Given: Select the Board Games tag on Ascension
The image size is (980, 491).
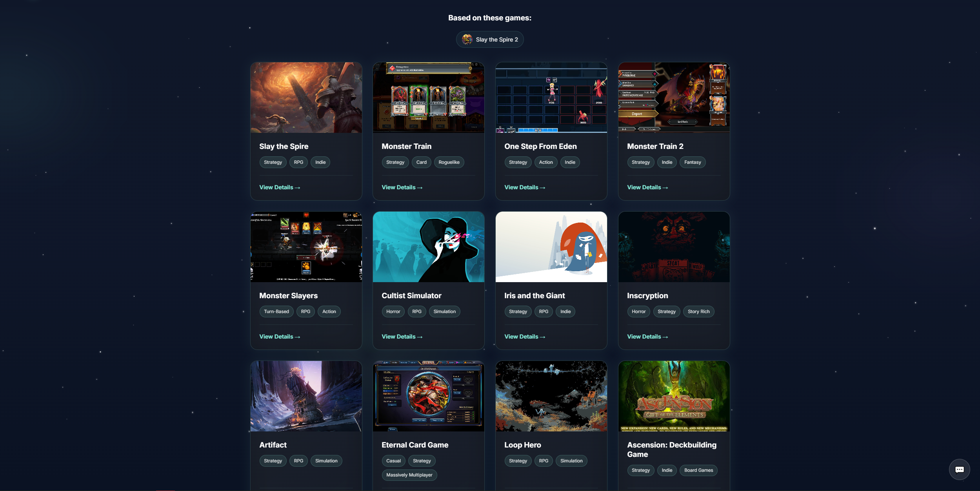Looking at the screenshot, I should coord(698,470).
